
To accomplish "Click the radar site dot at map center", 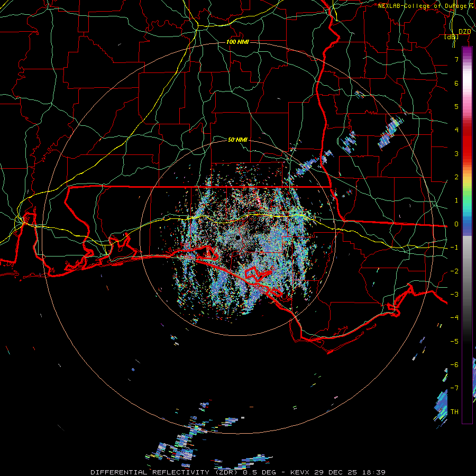I will click(x=237, y=237).
